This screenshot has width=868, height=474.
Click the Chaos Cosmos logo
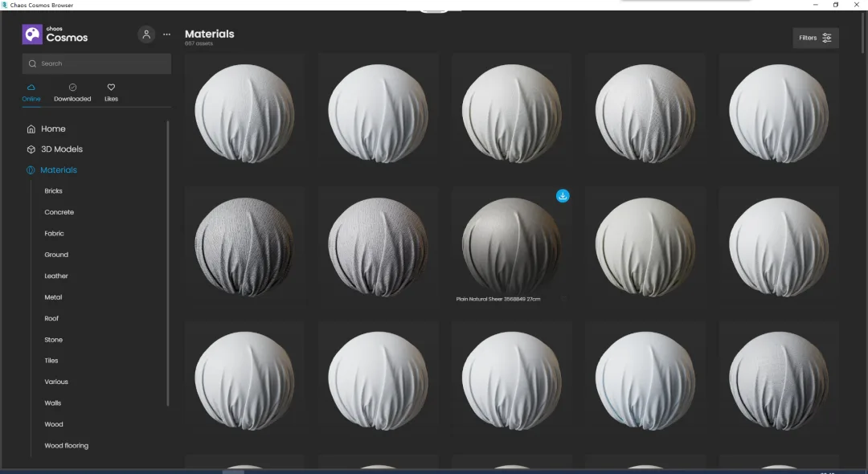55,35
